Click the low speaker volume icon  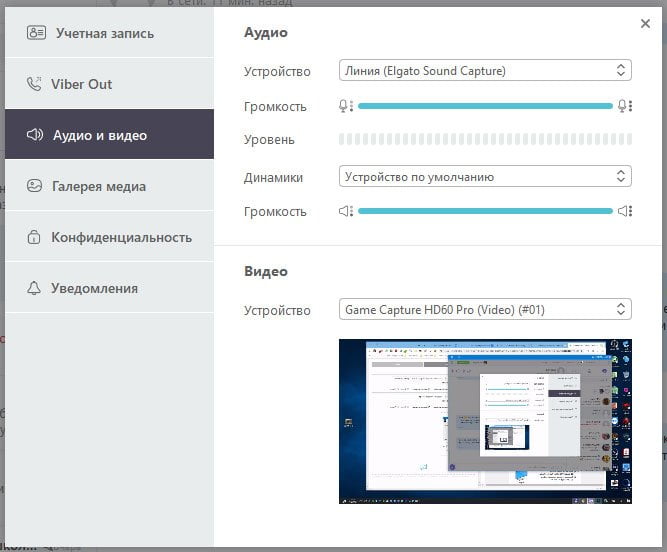pyautogui.click(x=346, y=211)
